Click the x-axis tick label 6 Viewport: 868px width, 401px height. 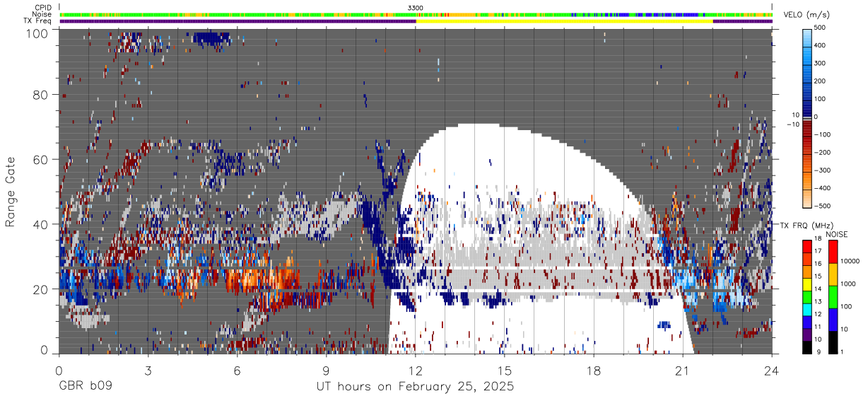237,370
